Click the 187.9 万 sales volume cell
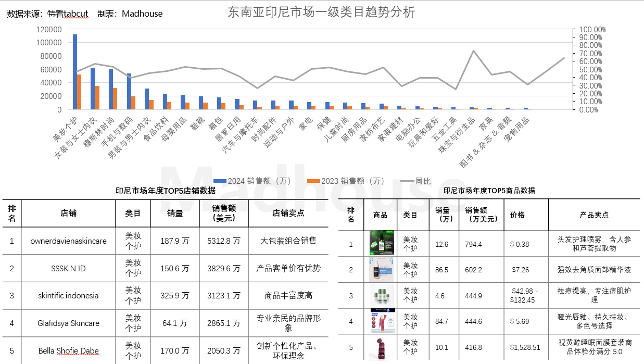 174,241
